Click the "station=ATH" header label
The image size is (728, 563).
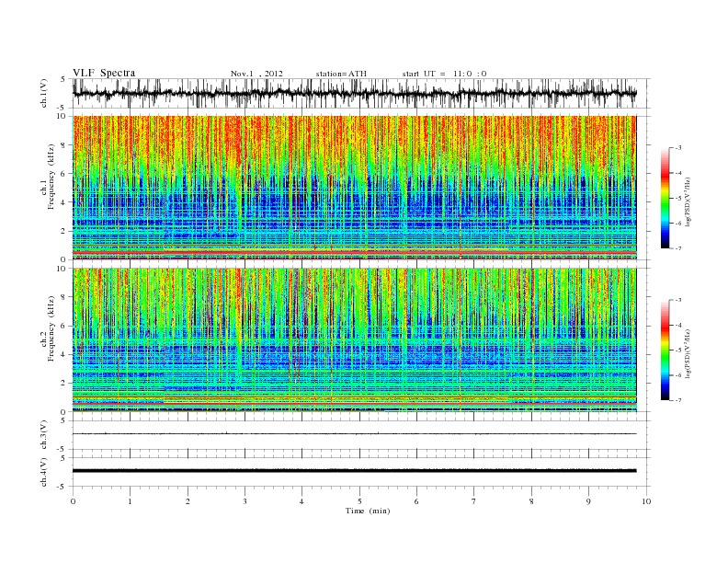(341, 74)
